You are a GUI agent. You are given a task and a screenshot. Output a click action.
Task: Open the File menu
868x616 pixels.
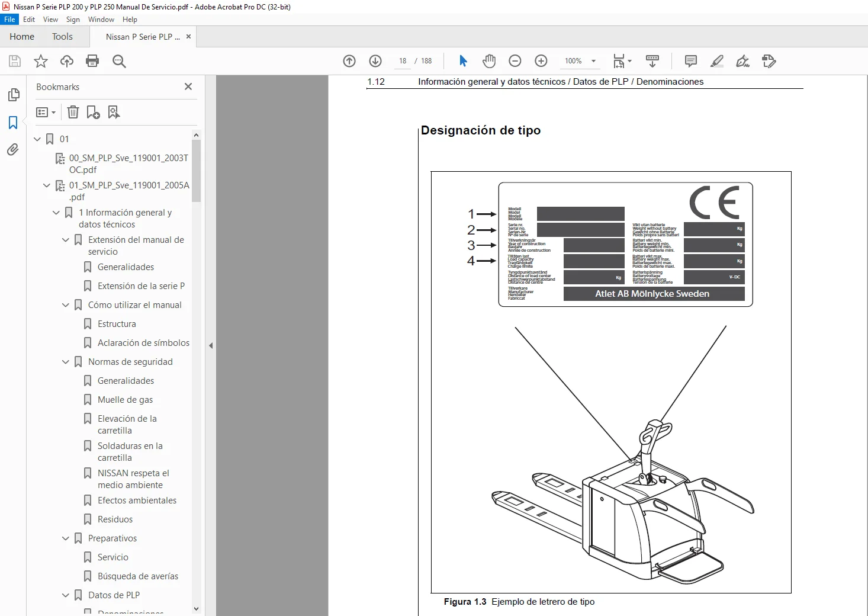pos(9,20)
